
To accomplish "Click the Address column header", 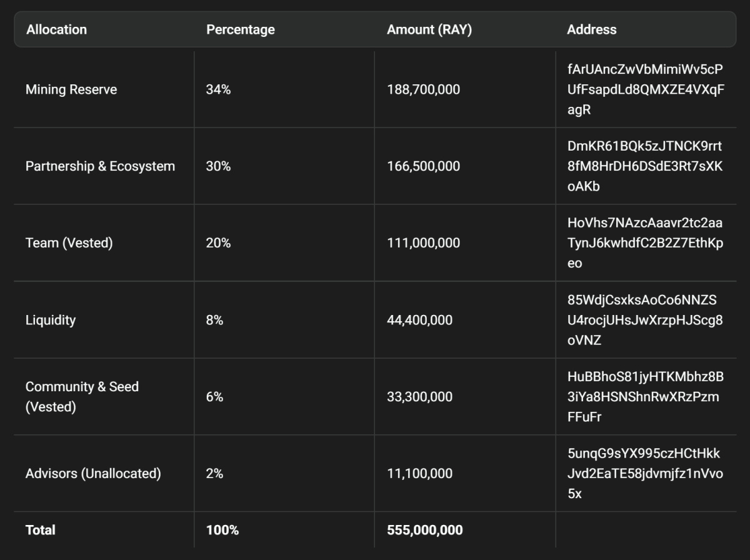I will tap(591, 29).
